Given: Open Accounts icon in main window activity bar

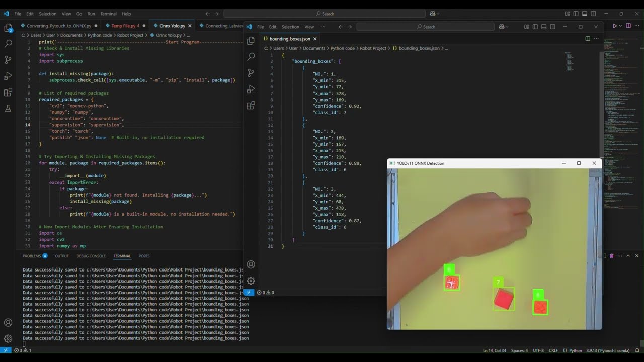Looking at the screenshot, I should coord(8,323).
